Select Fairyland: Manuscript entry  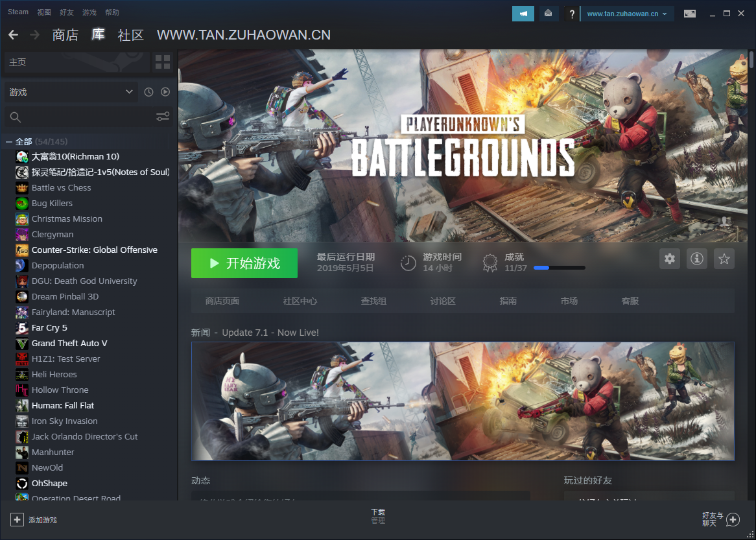click(x=73, y=312)
